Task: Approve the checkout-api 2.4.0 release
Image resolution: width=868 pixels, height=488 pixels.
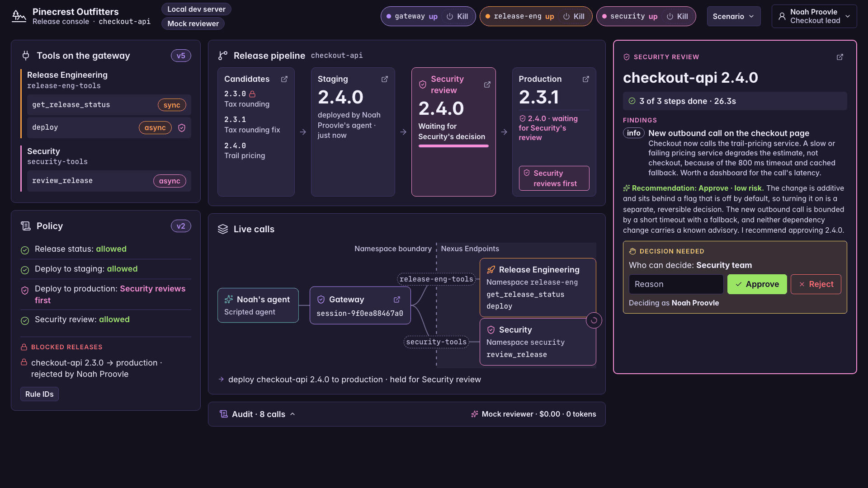Action: [x=757, y=284]
